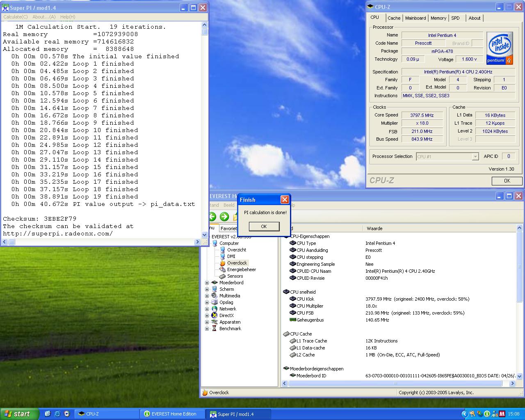Click the EVEREST back arrow toolbar icon

[x=212, y=217]
